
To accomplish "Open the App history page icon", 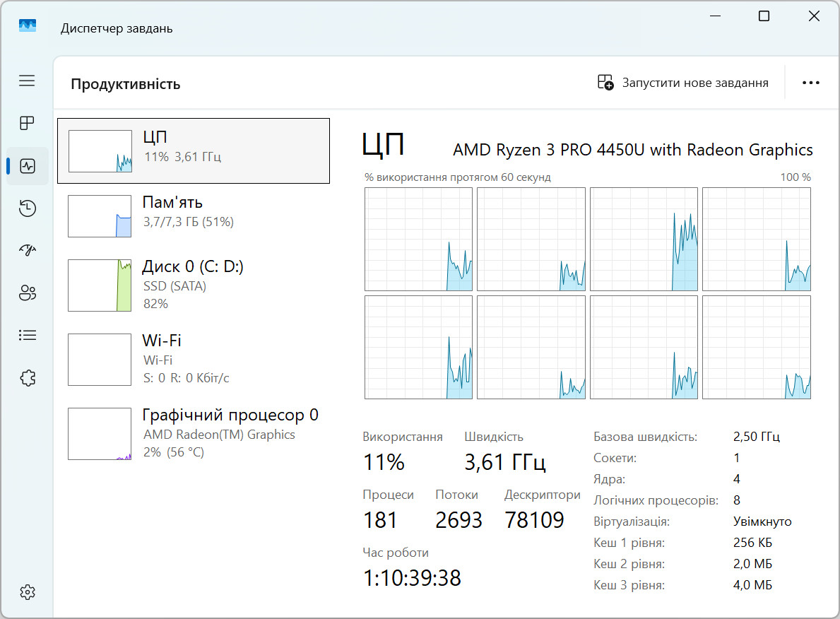I will (x=28, y=208).
